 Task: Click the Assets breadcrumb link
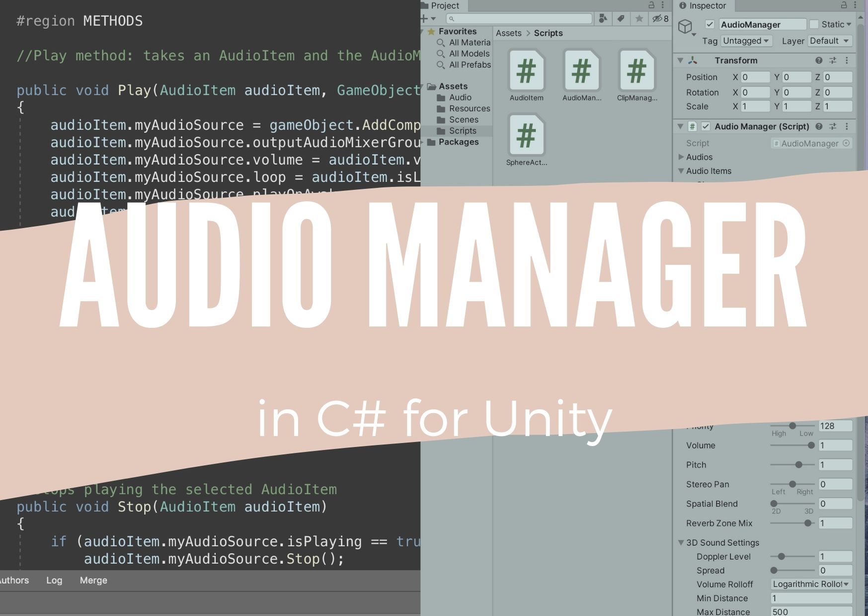tap(508, 33)
